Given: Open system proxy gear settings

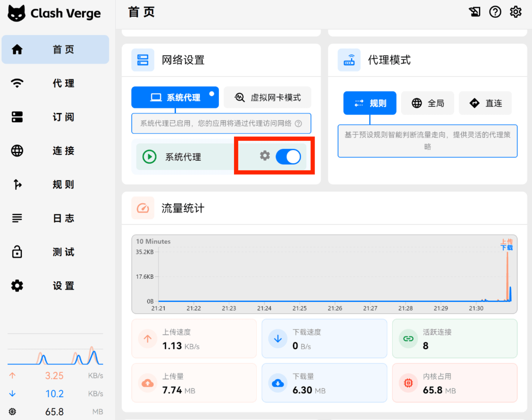Looking at the screenshot, I should [x=265, y=156].
